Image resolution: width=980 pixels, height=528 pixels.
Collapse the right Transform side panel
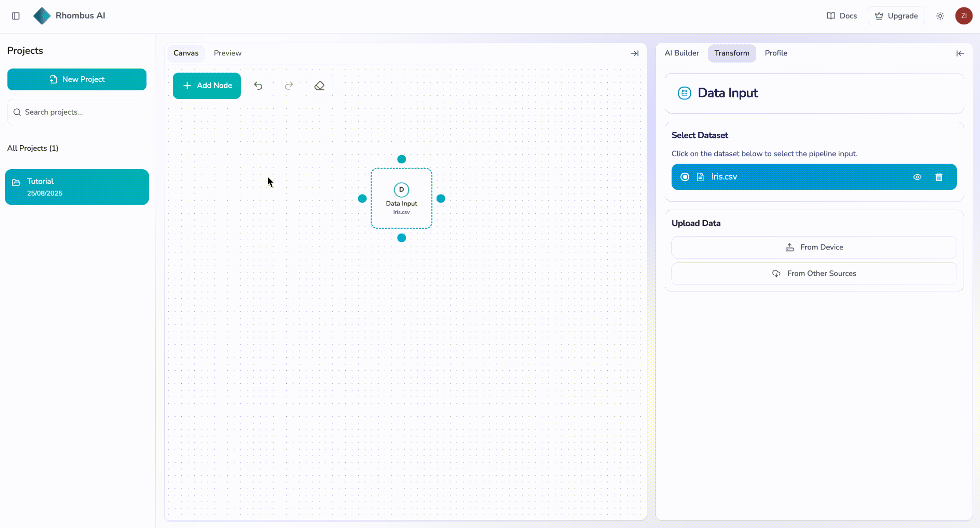pos(960,53)
